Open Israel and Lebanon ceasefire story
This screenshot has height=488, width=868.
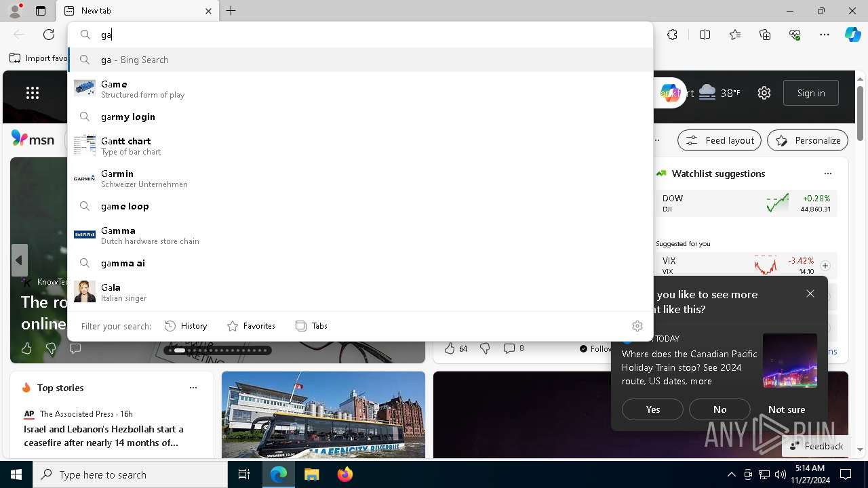tap(104, 436)
